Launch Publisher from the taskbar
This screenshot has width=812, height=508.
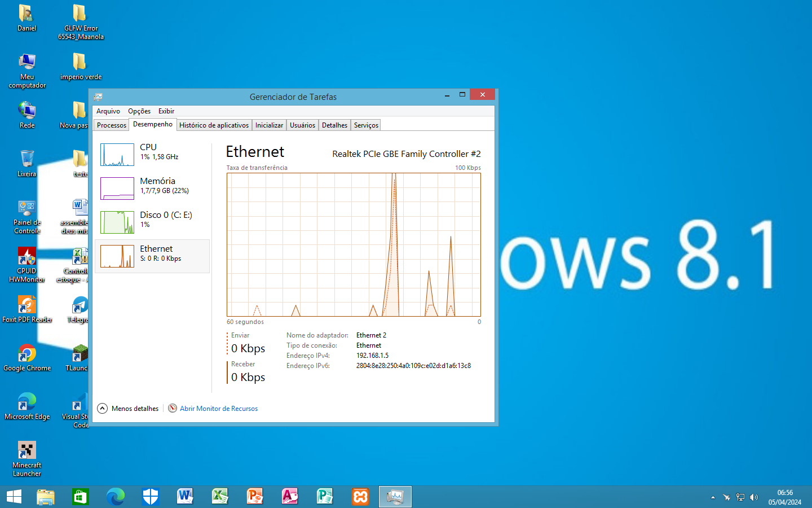325,497
